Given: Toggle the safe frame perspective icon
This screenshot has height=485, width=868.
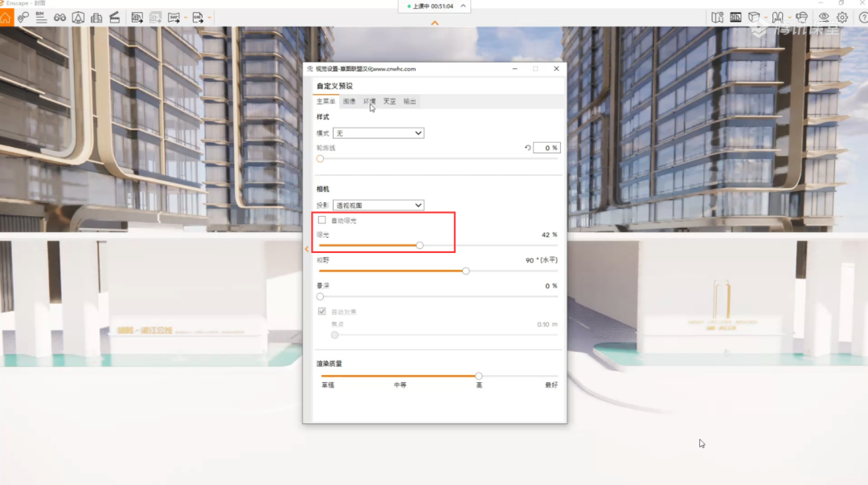Looking at the screenshot, I should click(78, 18).
